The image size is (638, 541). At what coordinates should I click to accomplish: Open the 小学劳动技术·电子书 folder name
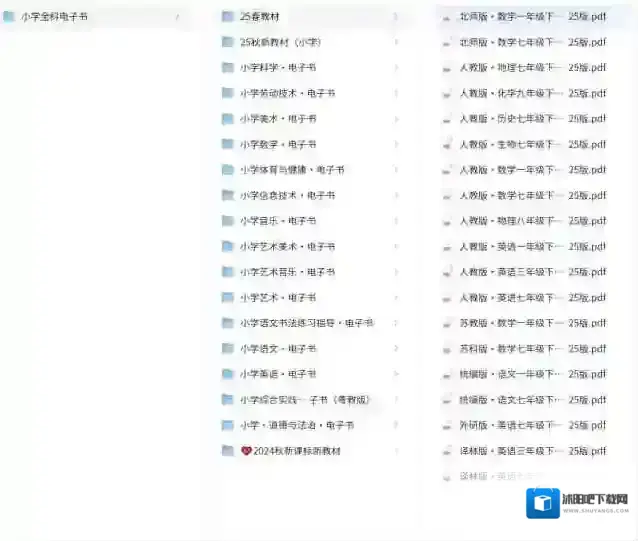coord(287,93)
